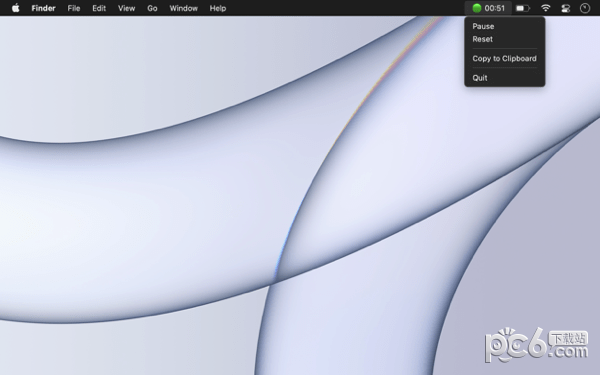The width and height of the screenshot is (600, 375).
Task: Open the Control Center icon
Action: tap(566, 8)
